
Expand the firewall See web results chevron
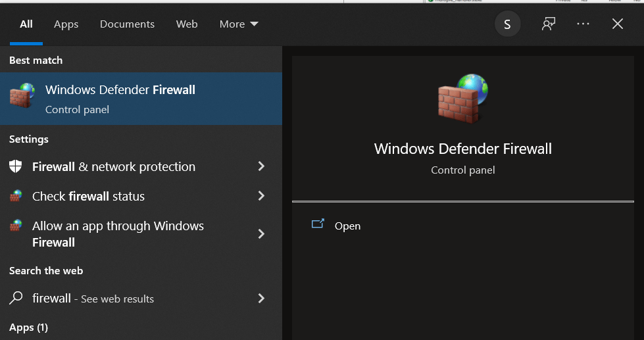pyautogui.click(x=261, y=298)
